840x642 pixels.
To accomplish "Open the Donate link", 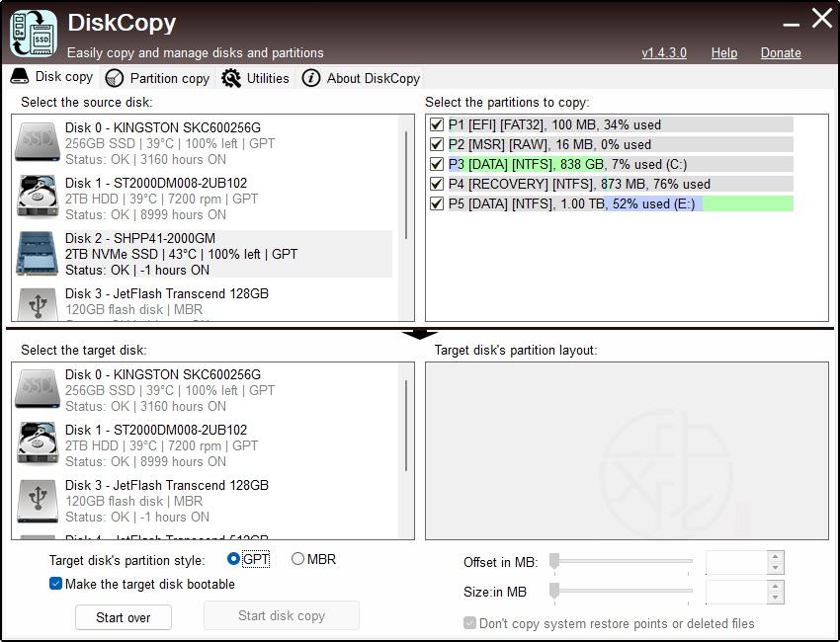I will [x=781, y=53].
